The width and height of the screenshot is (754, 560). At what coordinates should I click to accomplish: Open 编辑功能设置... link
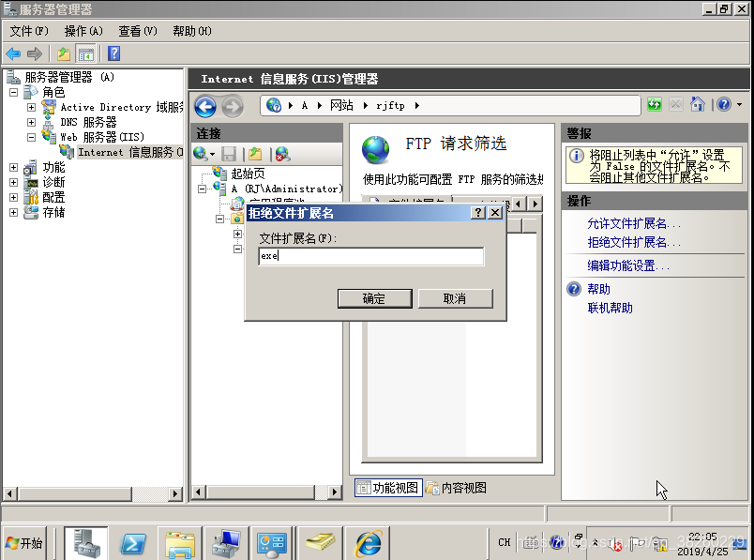click(628, 265)
